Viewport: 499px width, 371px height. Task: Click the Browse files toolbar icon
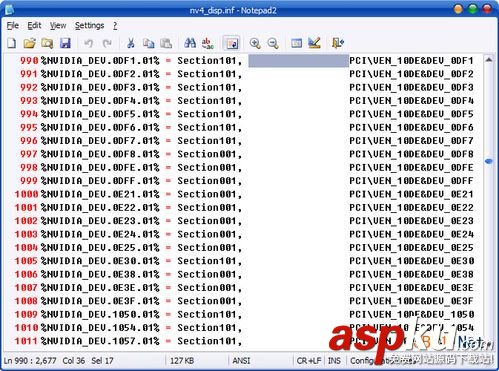[x=47, y=43]
